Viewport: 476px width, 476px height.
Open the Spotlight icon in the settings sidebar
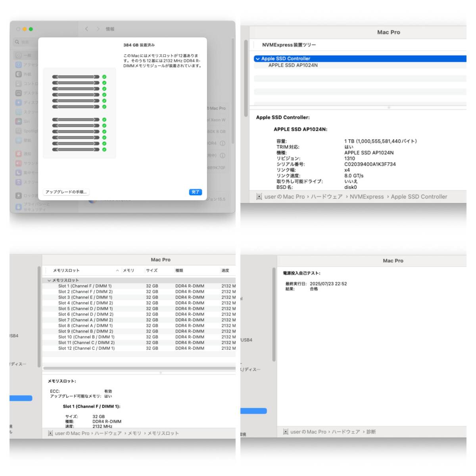18,131
